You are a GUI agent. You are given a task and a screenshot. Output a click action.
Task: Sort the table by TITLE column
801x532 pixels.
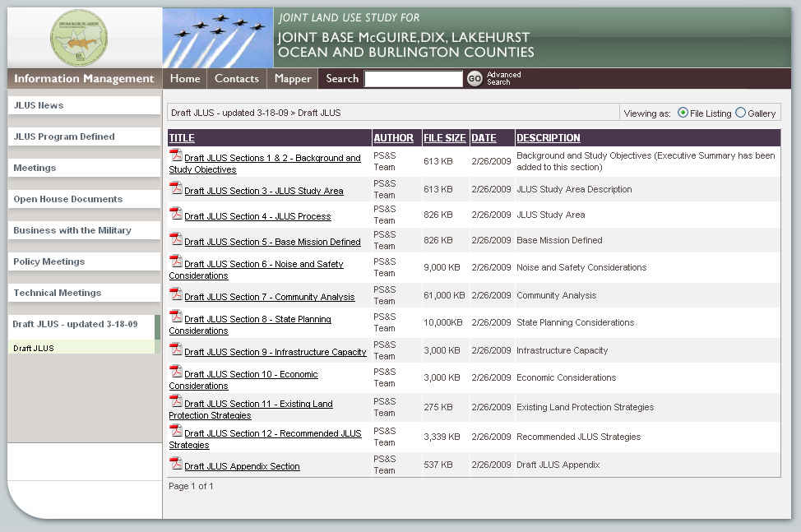pyautogui.click(x=182, y=138)
